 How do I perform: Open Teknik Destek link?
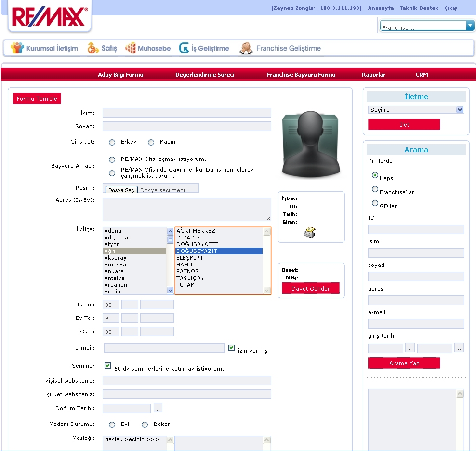419,8
